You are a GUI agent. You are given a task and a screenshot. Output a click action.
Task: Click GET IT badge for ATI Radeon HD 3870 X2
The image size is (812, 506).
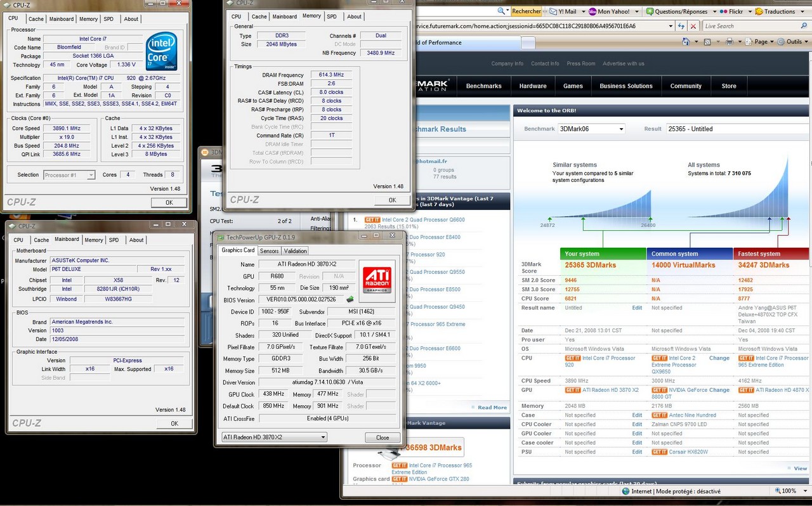click(x=573, y=390)
